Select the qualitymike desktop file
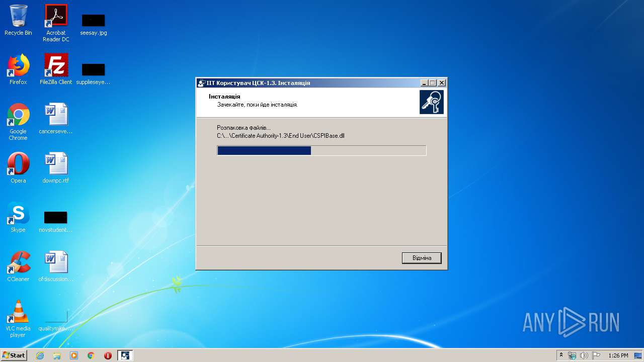644x362 pixels. pyautogui.click(x=56, y=321)
